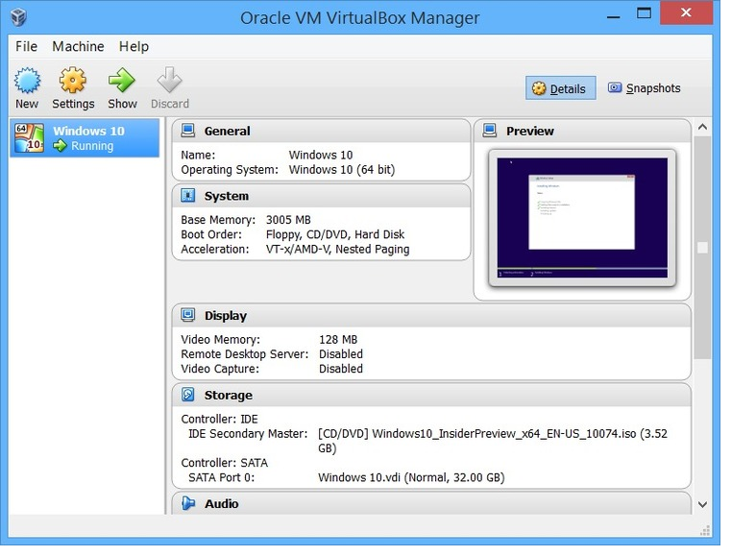Screen dimensions: 756x556
Task: Click the green Running status arrow icon
Action: click(x=60, y=146)
